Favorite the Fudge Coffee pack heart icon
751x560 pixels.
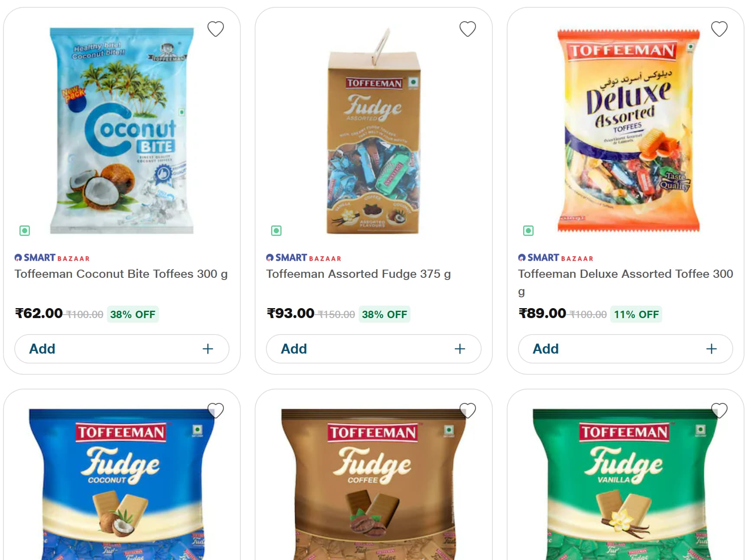467,410
